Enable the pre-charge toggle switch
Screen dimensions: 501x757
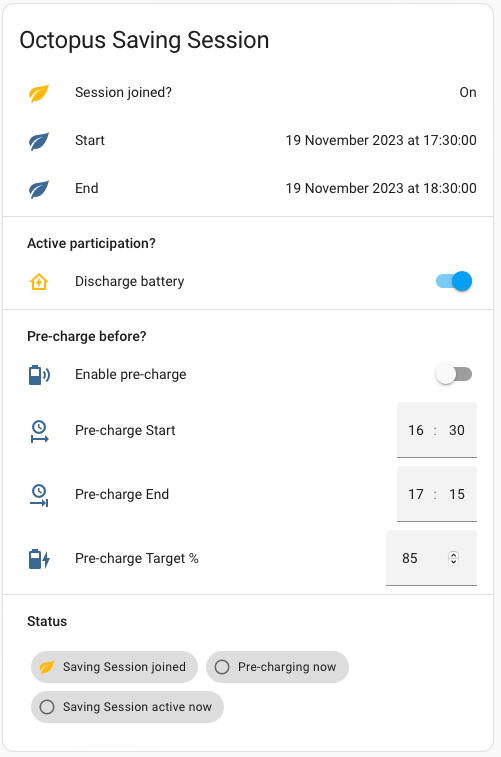[454, 375]
